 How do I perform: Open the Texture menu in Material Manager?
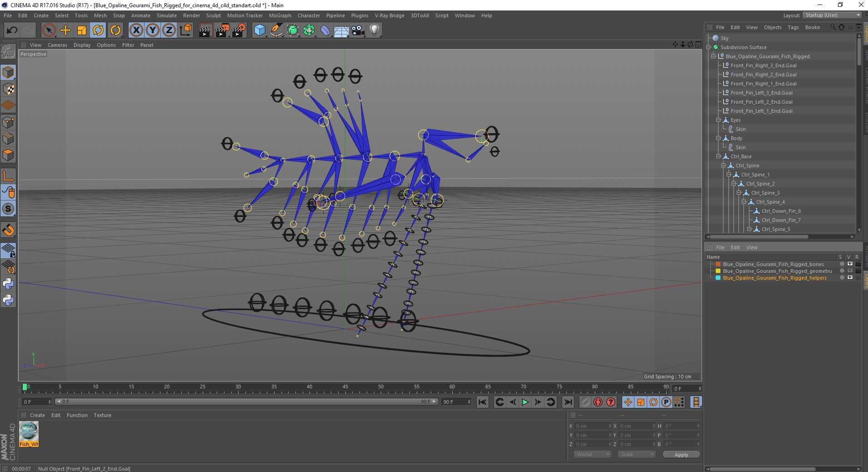tap(102, 415)
